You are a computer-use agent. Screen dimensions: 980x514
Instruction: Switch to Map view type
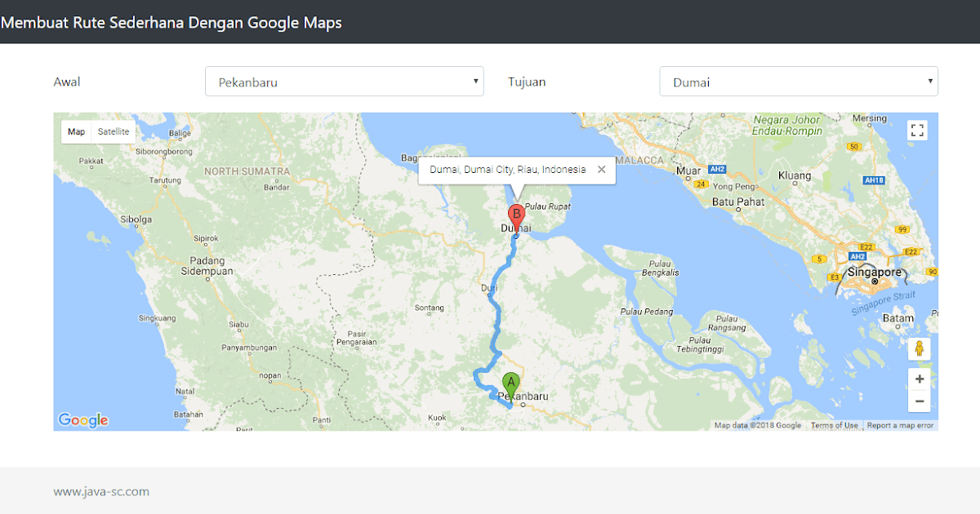(76, 131)
